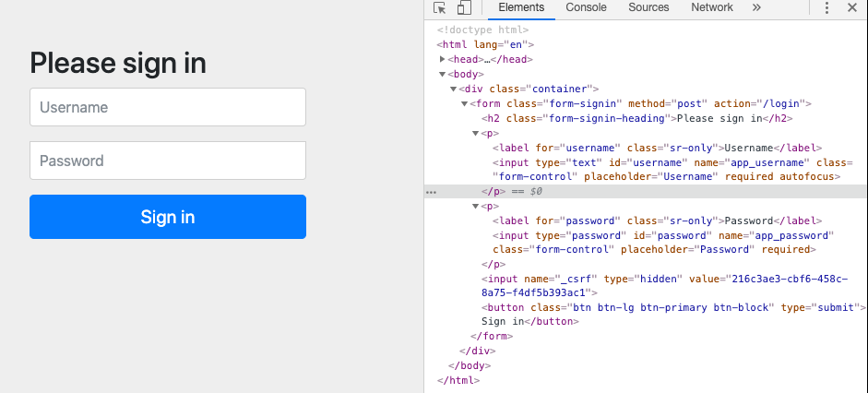Select the input id="username" node

672,170
